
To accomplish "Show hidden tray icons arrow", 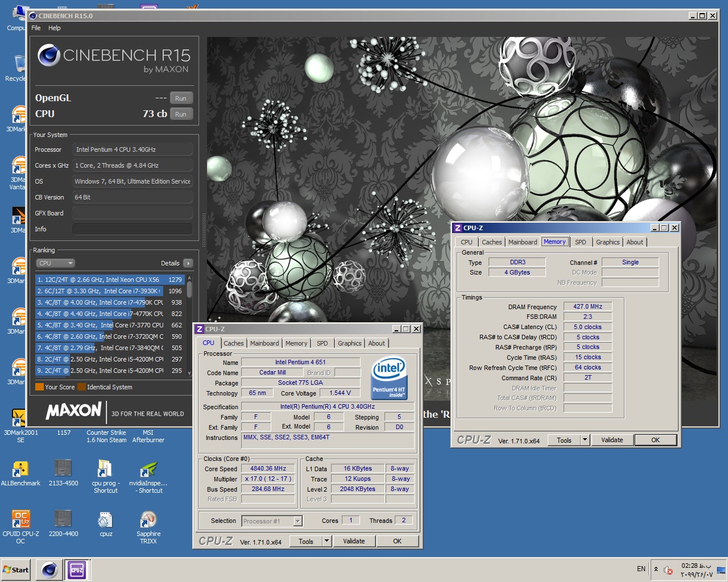I will [656, 569].
